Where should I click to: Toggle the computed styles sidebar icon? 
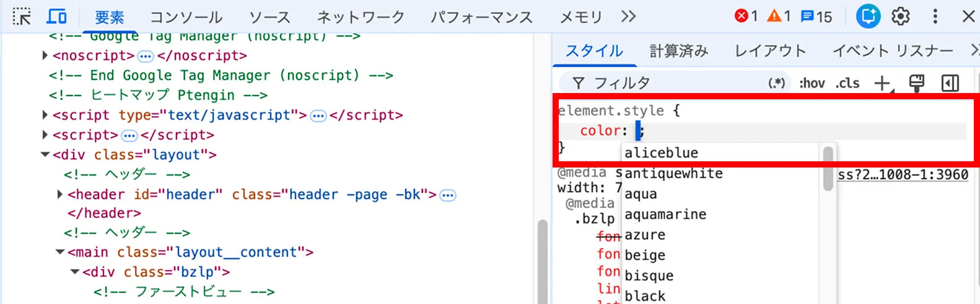[x=950, y=83]
